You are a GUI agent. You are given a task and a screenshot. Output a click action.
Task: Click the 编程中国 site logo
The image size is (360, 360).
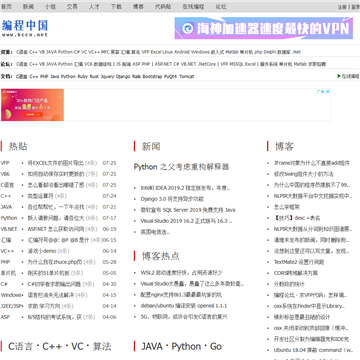click(x=25, y=28)
